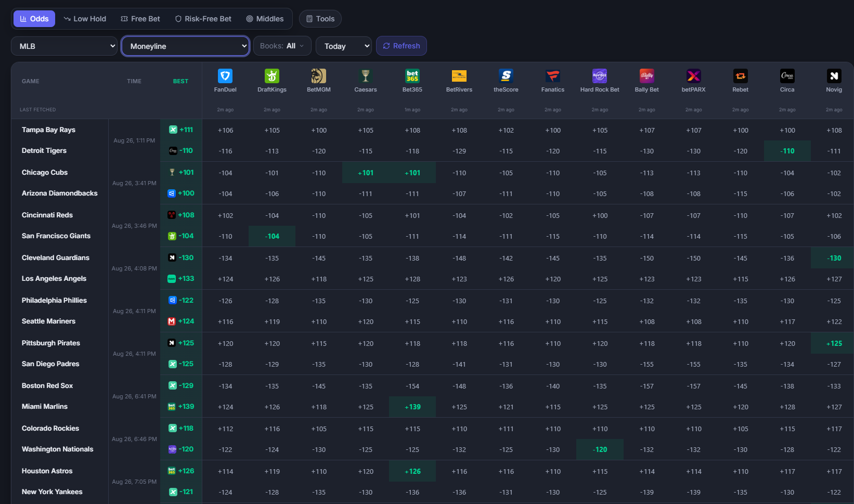Screen dimensions: 854x504
Task: Click the Novig sportsbook logo
Action: 834,76
